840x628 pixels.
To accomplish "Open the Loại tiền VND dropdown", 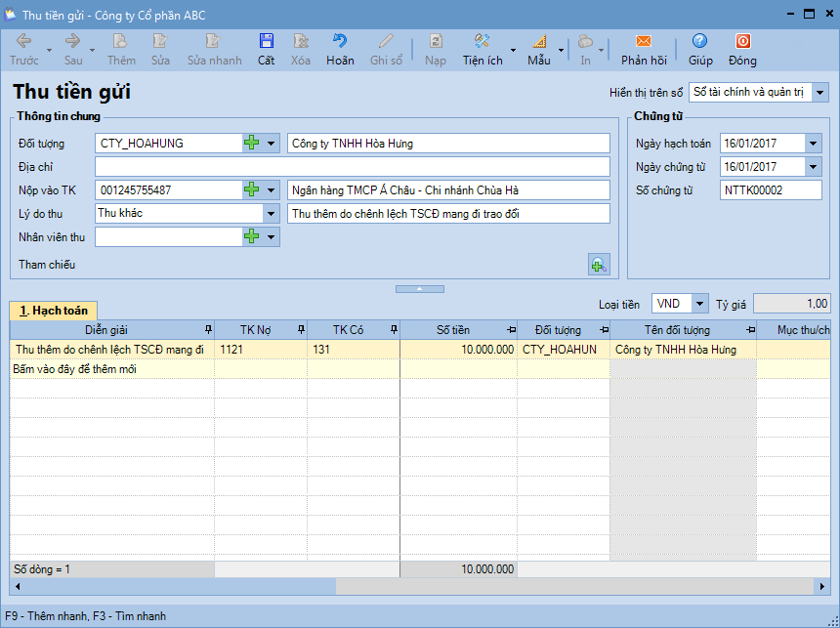I will click(699, 304).
